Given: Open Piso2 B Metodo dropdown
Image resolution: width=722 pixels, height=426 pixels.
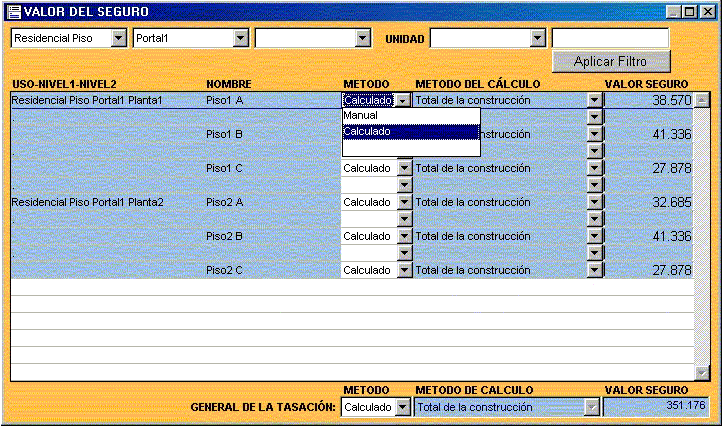Looking at the screenshot, I should tap(404, 236).
